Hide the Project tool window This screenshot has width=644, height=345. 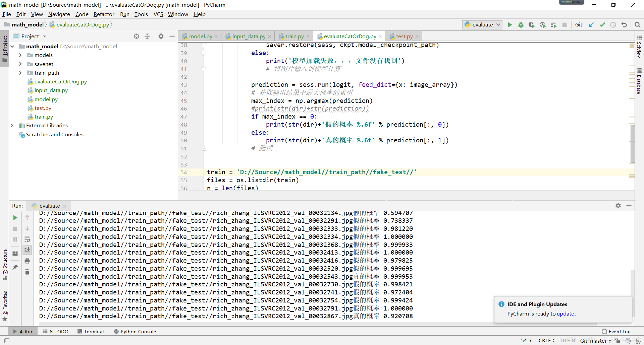click(172, 36)
